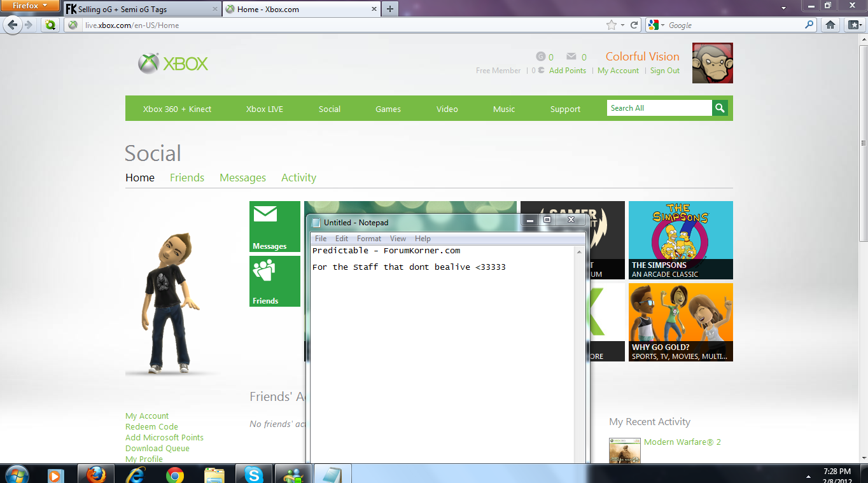Open Notepad Help menu
The width and height of the screenshot is (868, 483).
(x=423, y=239)
